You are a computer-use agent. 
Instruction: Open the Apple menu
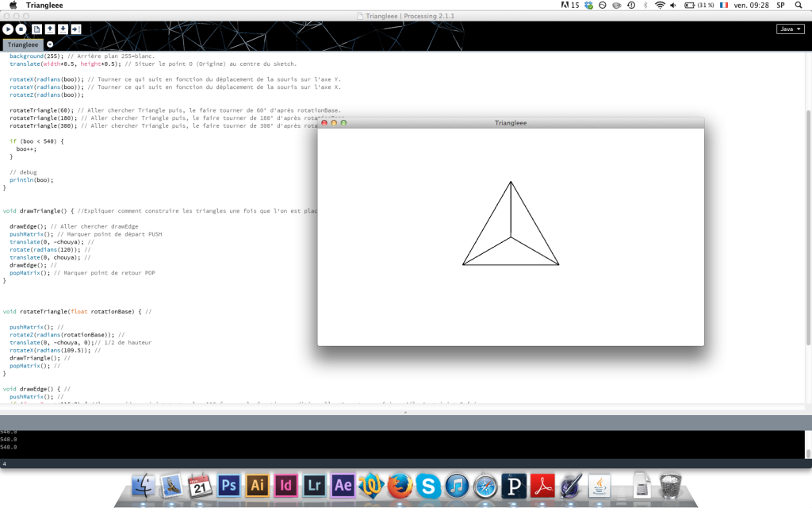[13, 6]
